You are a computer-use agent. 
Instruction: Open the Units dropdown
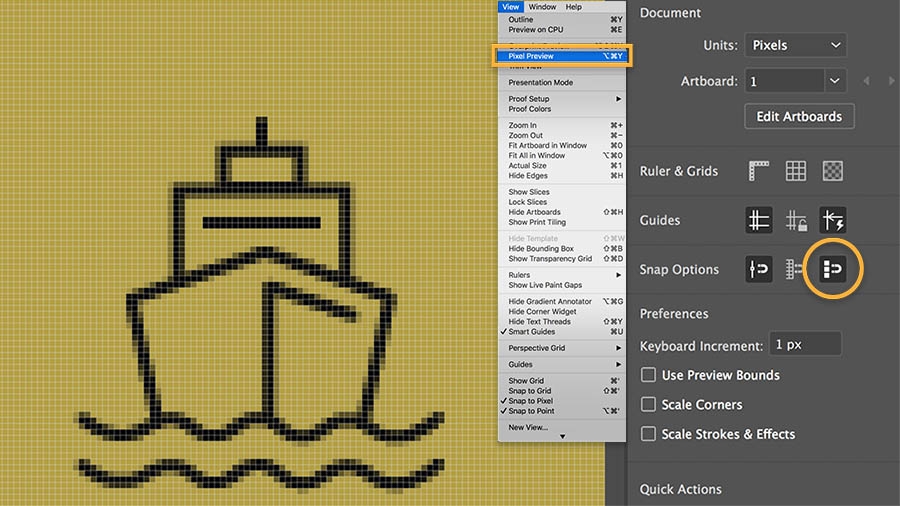795,45
